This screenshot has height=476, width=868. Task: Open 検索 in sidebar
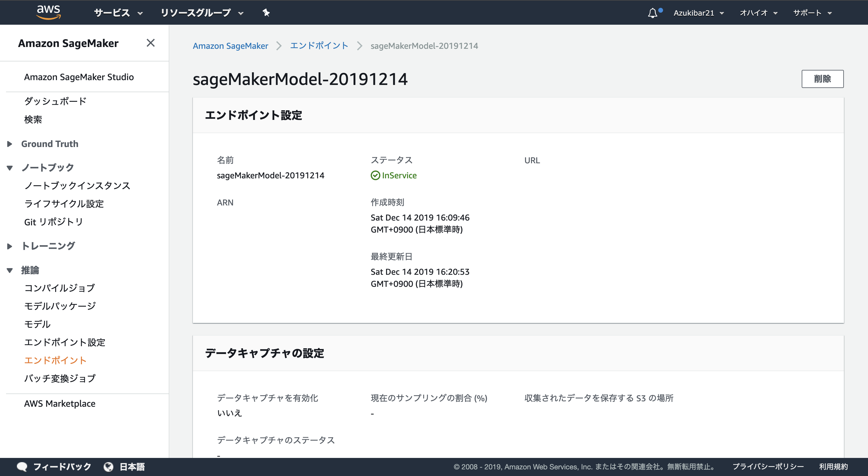(x=33, y=119)
